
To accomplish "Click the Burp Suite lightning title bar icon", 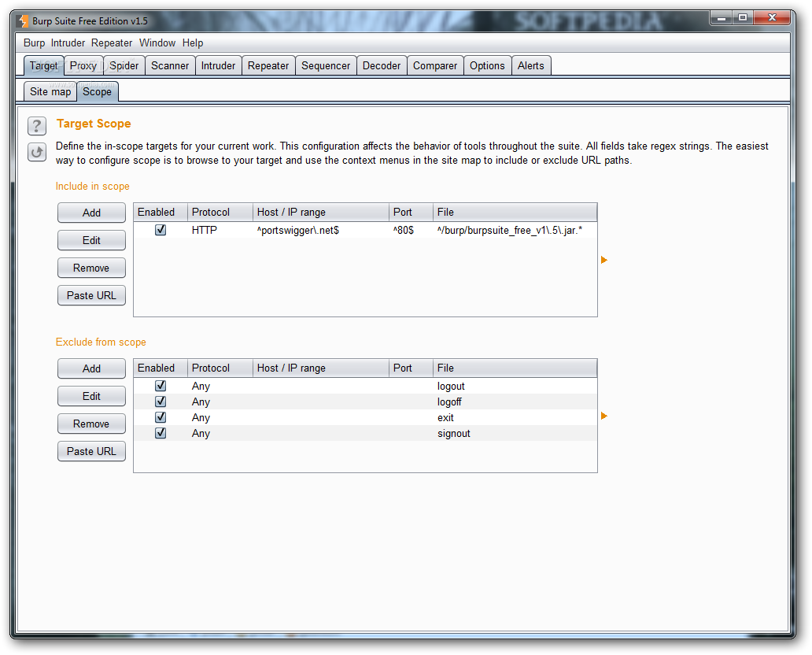I will click(24, 21).
